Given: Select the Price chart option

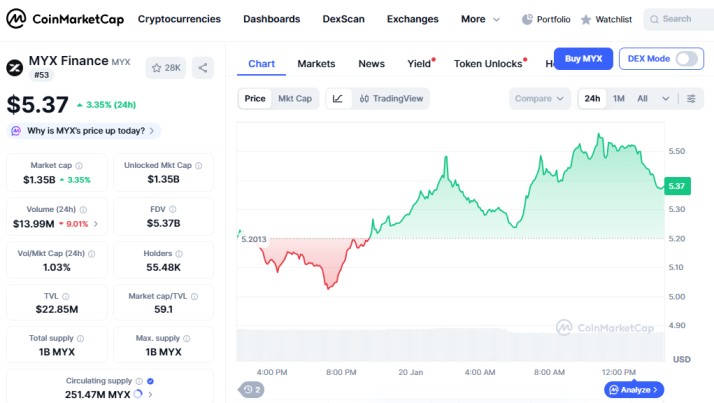Looking at the screenshot, I should point(255,98).
